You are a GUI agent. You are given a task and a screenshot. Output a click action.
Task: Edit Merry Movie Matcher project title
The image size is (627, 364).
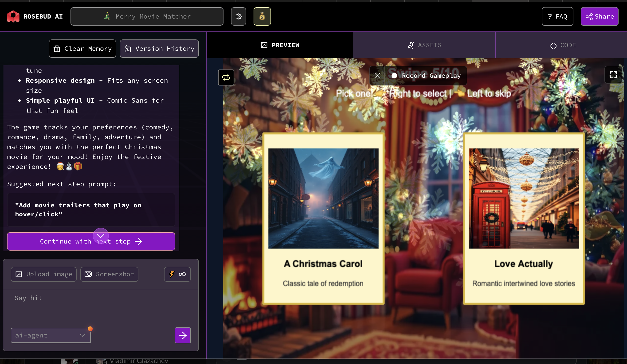coord(147,16)
